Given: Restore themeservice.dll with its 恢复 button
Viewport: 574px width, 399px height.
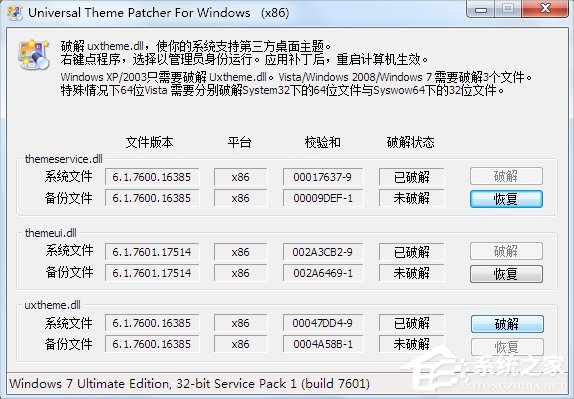Looking at the screenshot, I should [x=506, y=199].
